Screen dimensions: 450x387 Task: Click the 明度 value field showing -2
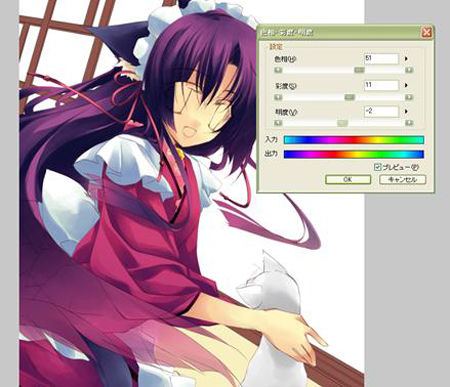coord(381,111)
